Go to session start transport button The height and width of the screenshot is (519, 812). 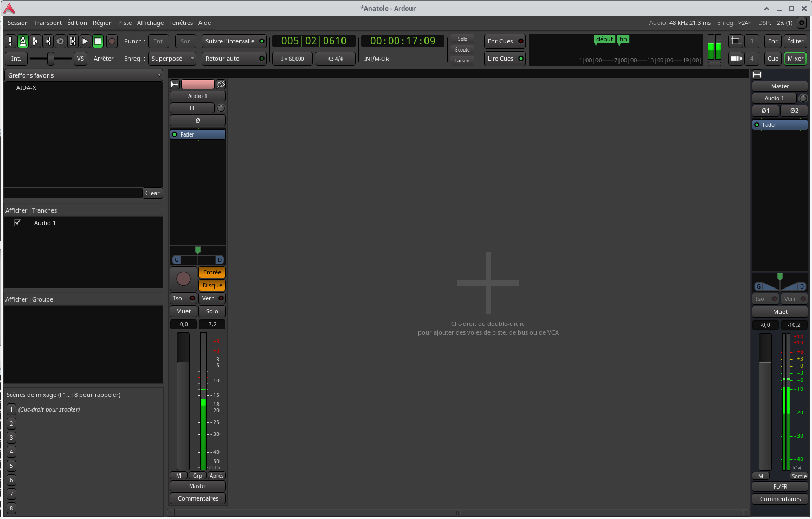(x=35, y=41)
